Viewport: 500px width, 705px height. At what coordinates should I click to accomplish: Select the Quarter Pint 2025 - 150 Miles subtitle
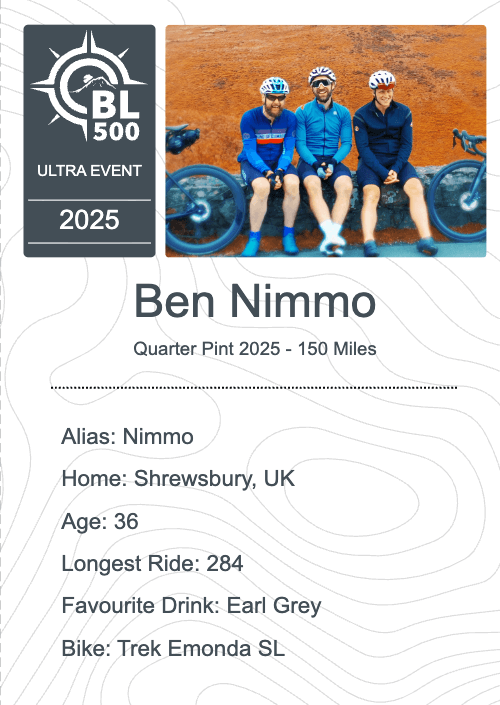(x=254, y=349)
